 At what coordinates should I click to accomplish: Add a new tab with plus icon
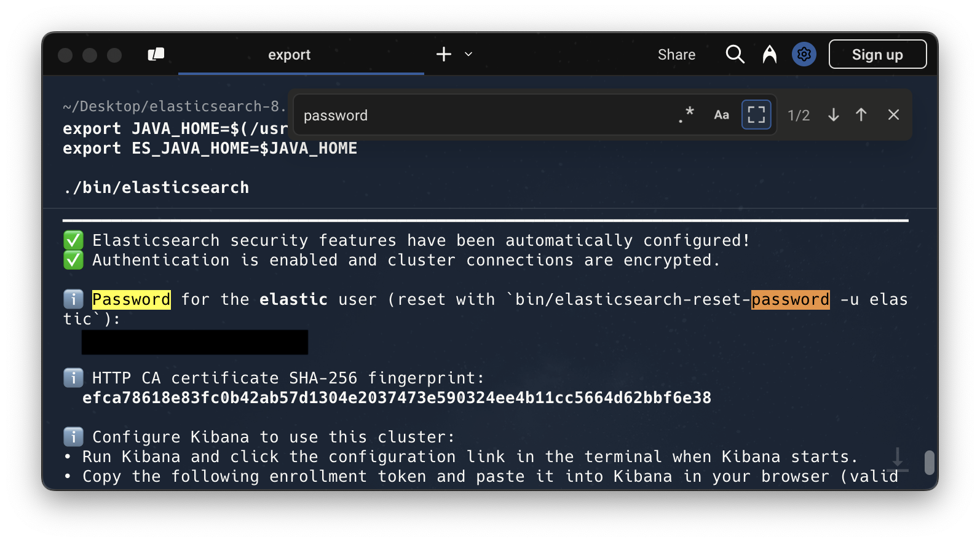click(443, 55)
